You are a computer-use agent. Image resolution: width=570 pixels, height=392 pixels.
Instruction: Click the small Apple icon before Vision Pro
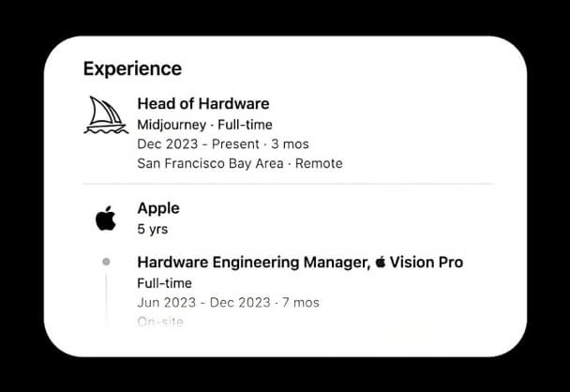(x=381, y=264)
